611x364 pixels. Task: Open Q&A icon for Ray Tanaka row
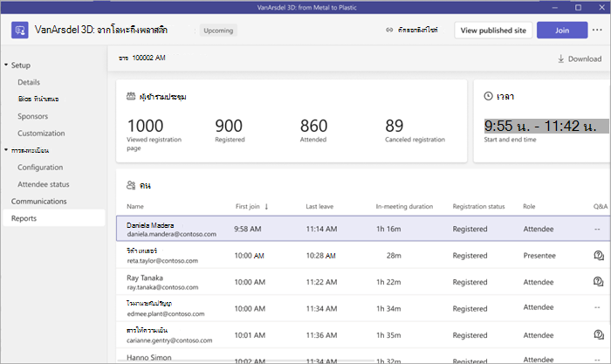pyautogui.click(x=598, y=281)
